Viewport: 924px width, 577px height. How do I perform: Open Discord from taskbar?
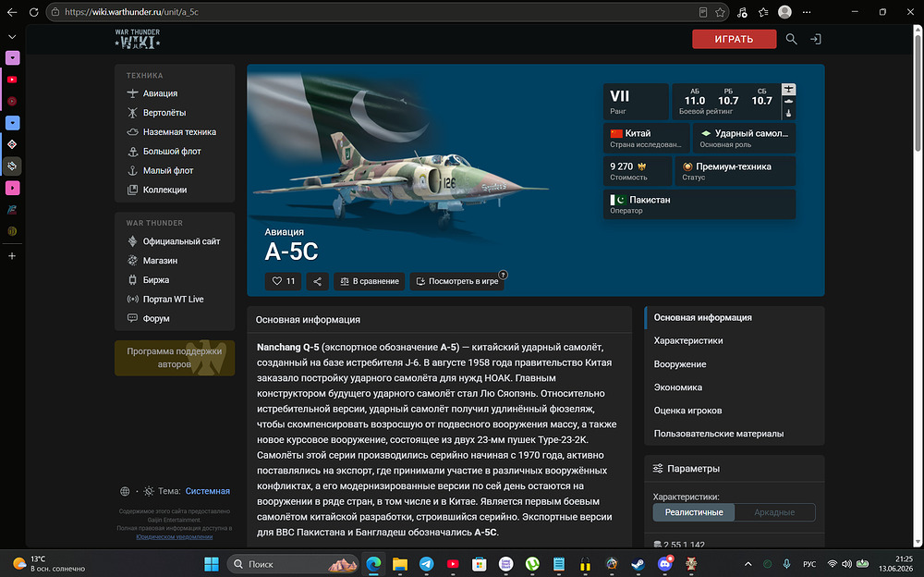(x=664, y=564)
